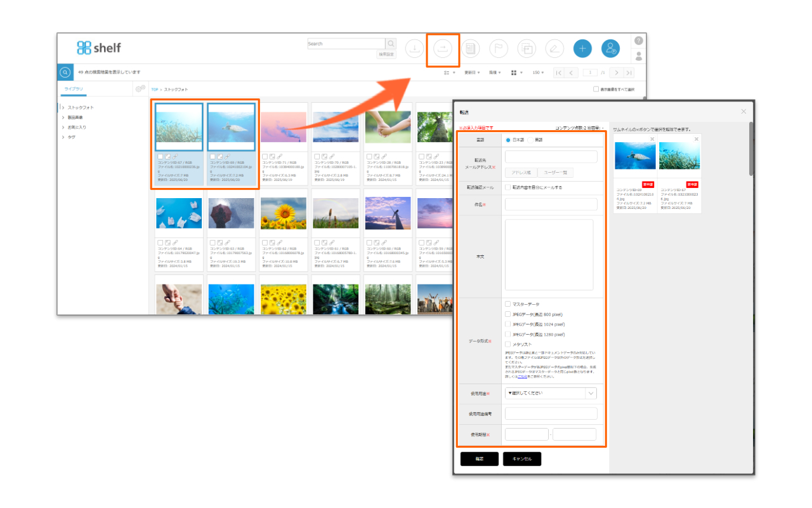Open the blue user account icon
Viewport: 812px width, 508px height.
610,49
